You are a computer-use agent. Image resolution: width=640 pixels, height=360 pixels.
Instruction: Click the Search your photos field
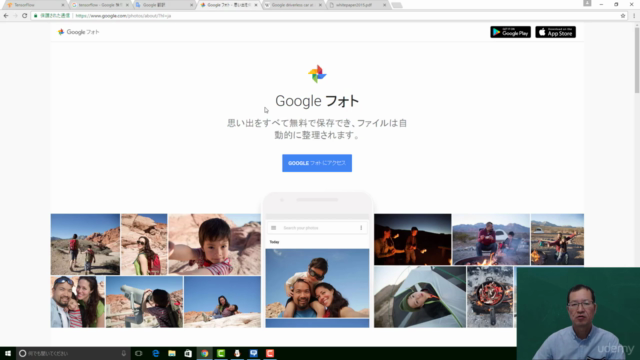click(317, 228)
